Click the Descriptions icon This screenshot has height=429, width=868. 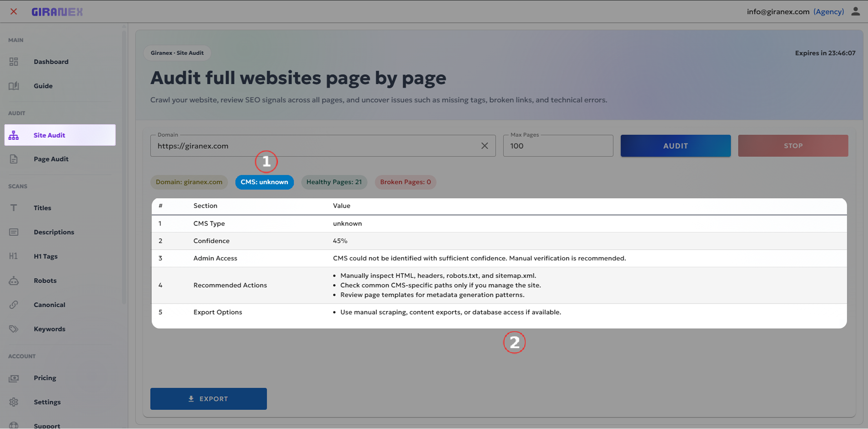click(x=14, y=232)
